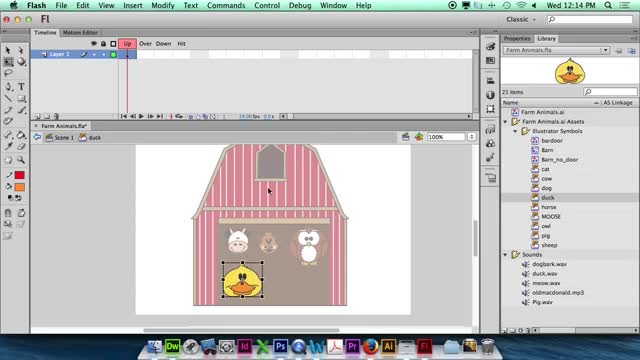This screenshot has width=640, height=360.
Task: Select the 3D Rotation tool
Action: 21,62
